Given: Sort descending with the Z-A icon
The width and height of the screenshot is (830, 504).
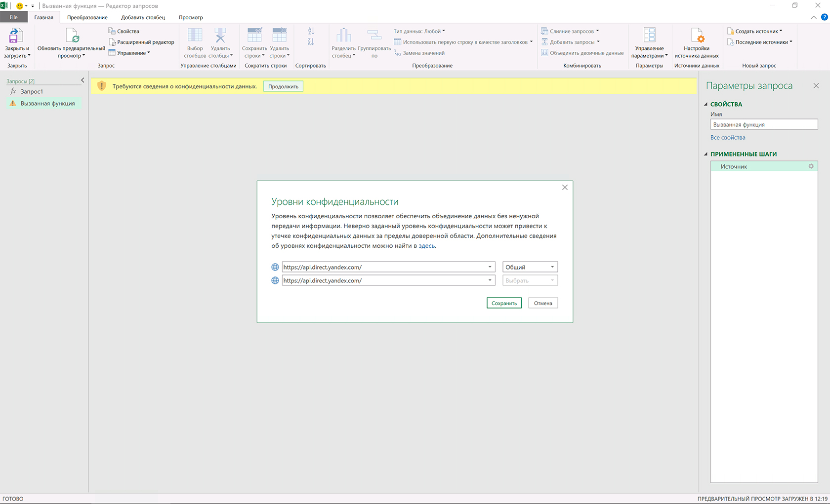Looking at the screenshot, I should click(311, 42).
